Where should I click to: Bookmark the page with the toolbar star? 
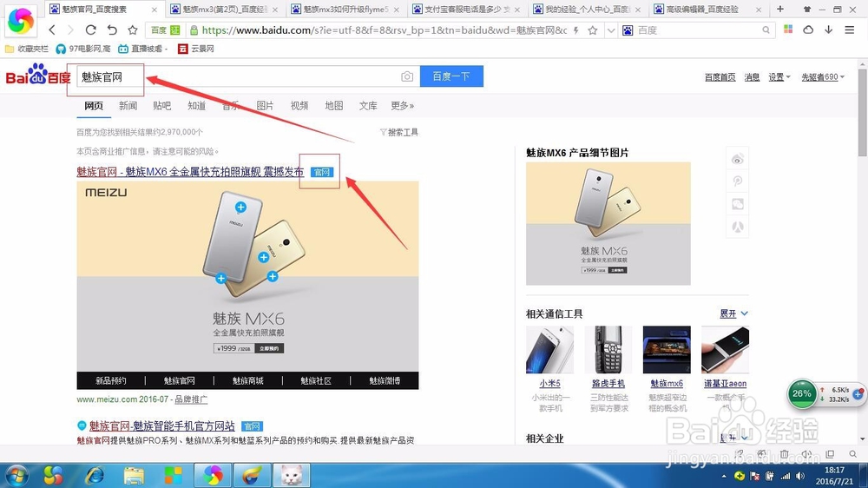pyautogui.click(x=132, y=30)
